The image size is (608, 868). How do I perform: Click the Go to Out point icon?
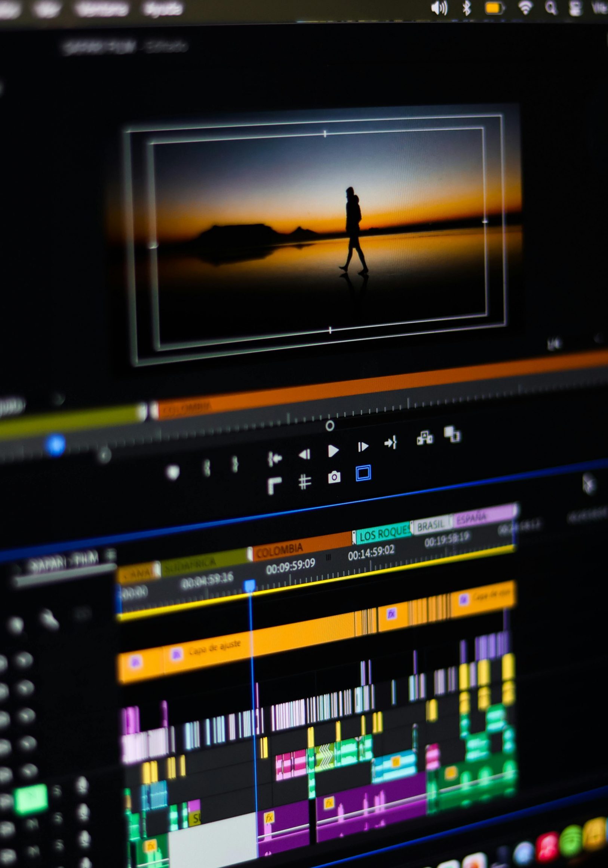tap(390, 442)
